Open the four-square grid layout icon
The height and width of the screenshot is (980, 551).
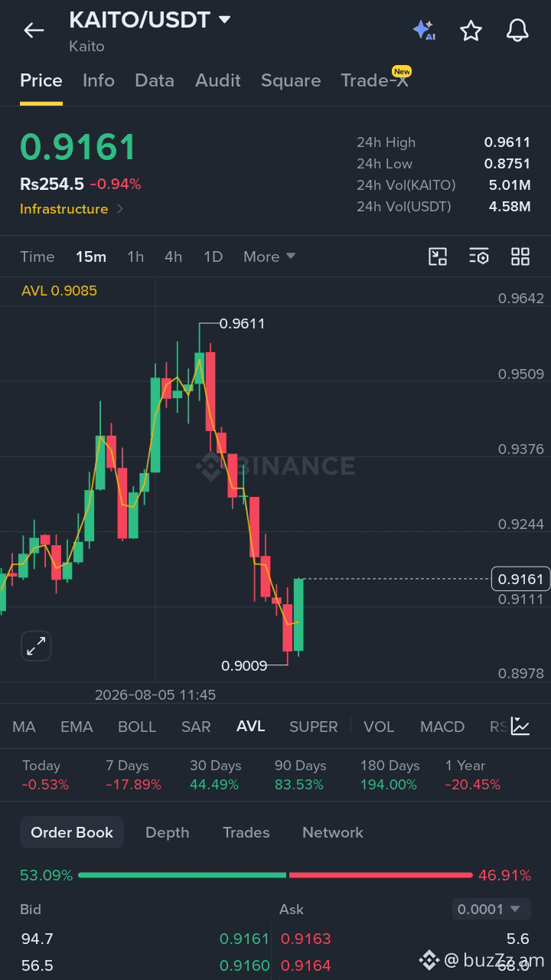[520, 256]
